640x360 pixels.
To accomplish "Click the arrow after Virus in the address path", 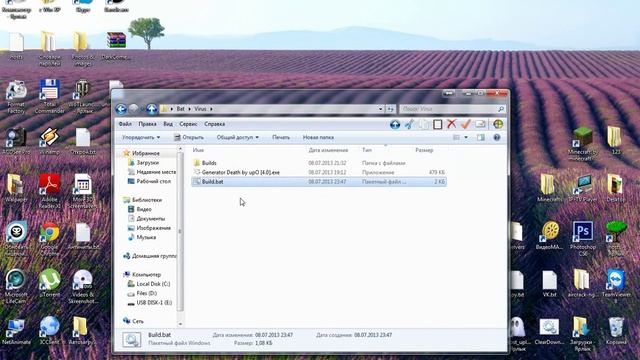I will [211, 109].
